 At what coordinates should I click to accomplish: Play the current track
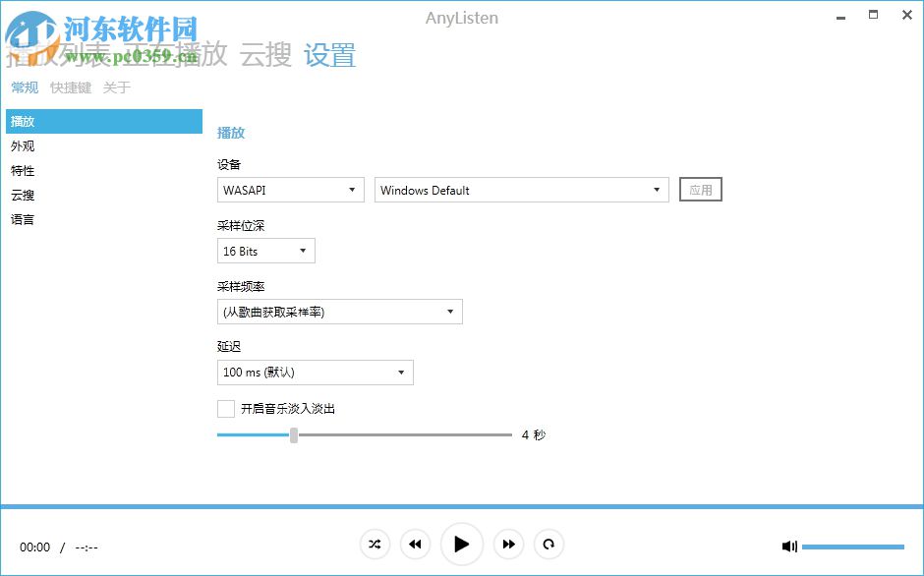coord(462,544)
